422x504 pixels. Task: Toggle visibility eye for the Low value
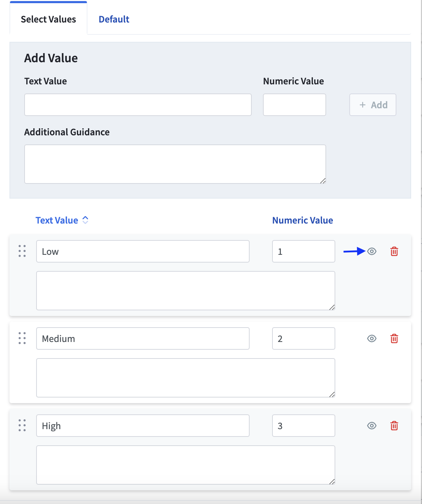tap(372, 251)
